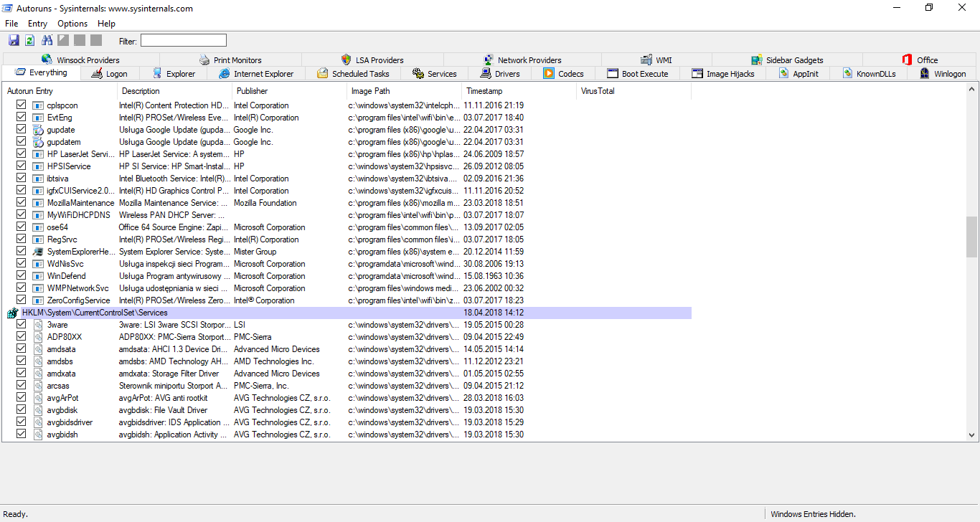The width and height of the screenshot is (980, 522).
Task: Uncheck the amdsata driver checkbox
Action: point(21,349)
